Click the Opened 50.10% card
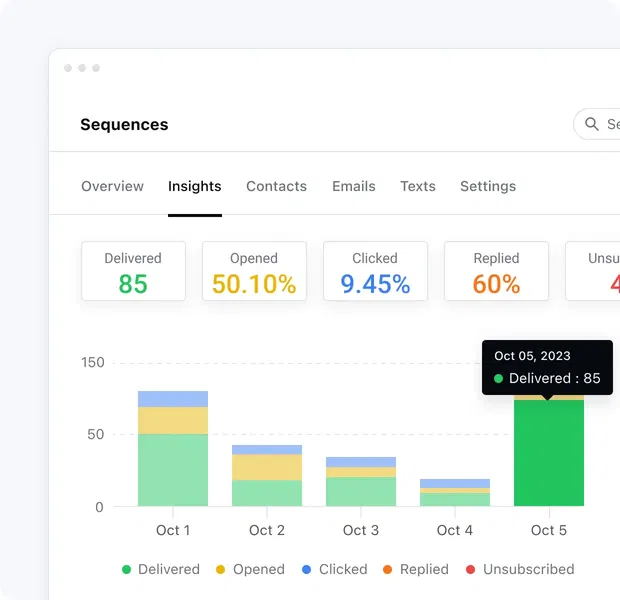The image size is (620, 600). 254,271
